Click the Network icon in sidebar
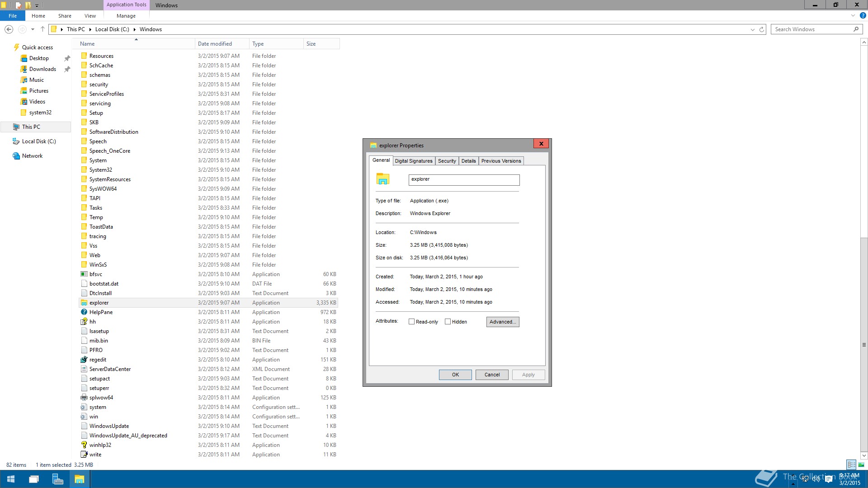868x488 pixels. coord(16,156)
